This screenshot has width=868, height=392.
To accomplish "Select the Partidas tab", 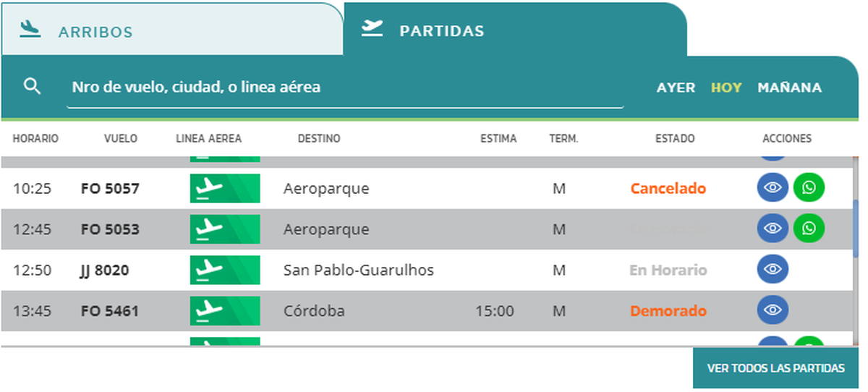I will point(441,31).
